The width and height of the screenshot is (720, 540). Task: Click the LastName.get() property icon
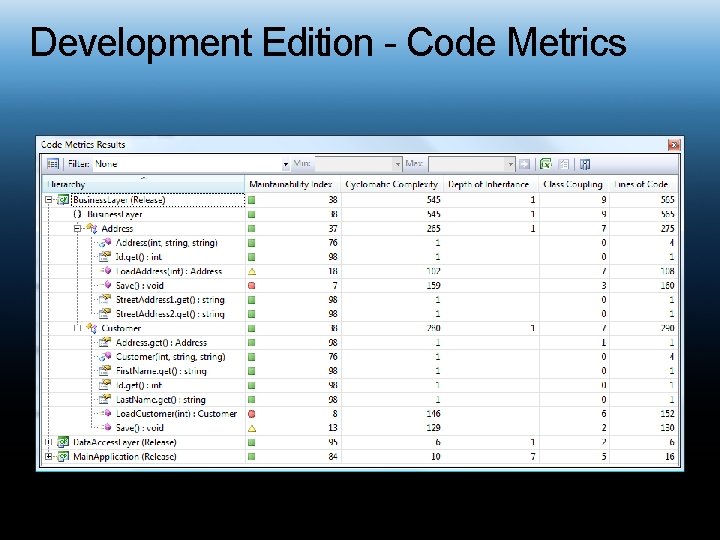[x=105, y=399]
